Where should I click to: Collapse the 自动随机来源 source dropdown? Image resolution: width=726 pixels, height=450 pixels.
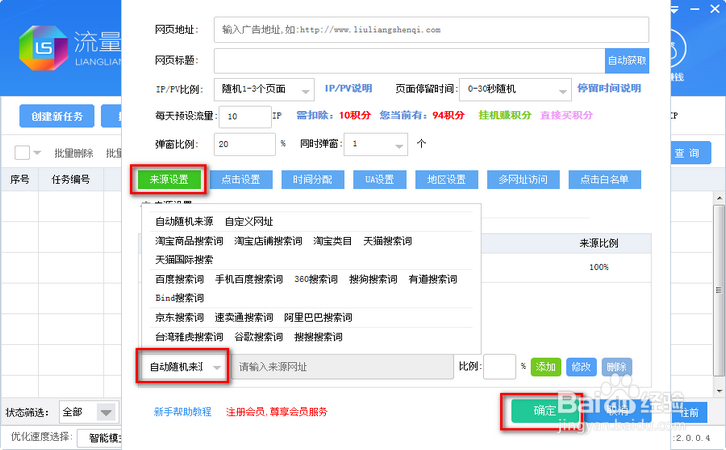(182, 367)
